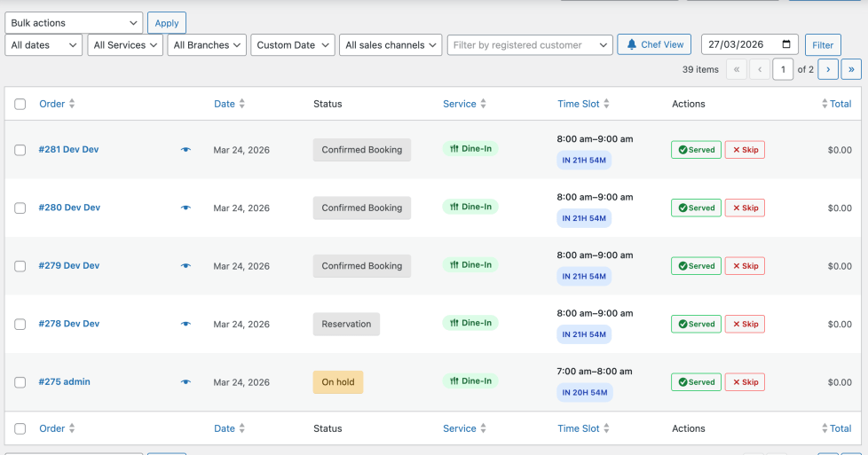The image size is (868, 455).
Task: Open All sales channels dropdown
Action: click(x=391, y=45)
